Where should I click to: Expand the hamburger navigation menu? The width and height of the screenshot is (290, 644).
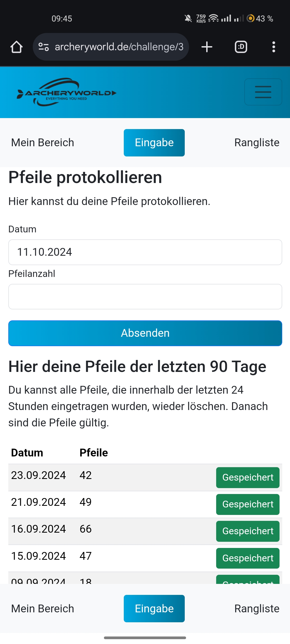click(x=263, y=92)
